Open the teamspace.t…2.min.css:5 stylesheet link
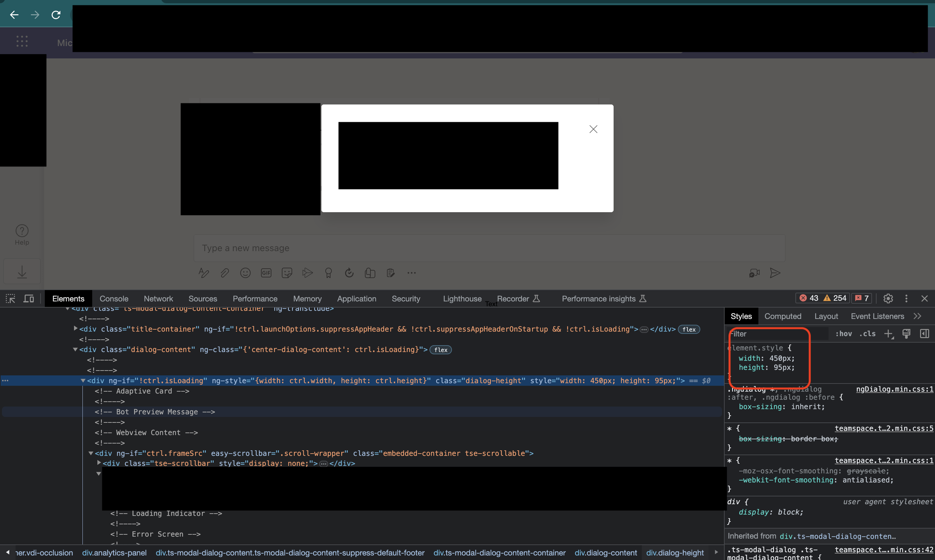Screen dimensions: 935x560 click(x=884, y=428)
